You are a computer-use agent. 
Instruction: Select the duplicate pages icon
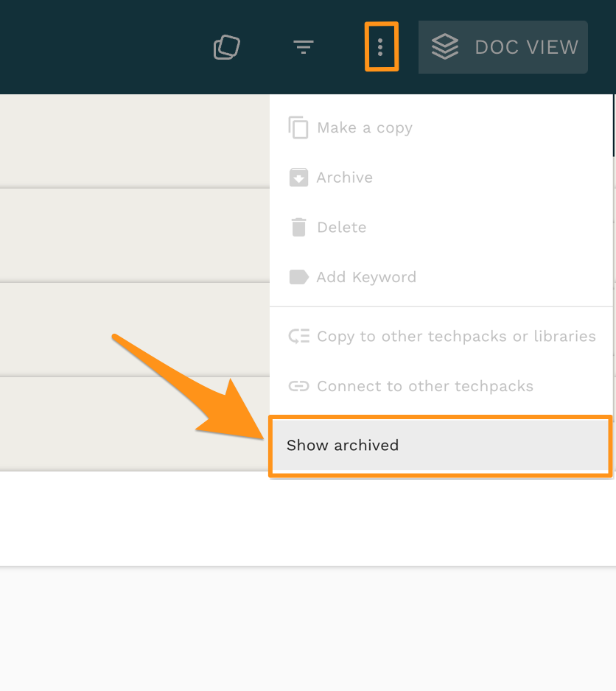(x=226, y=46)
